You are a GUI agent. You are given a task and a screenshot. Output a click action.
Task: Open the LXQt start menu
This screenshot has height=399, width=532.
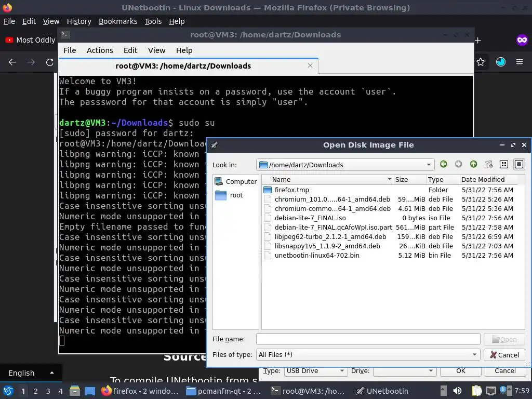coord(8,391)
